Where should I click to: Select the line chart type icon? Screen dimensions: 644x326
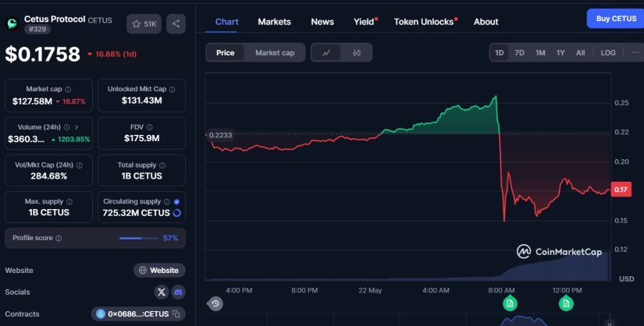coord(326,52)
